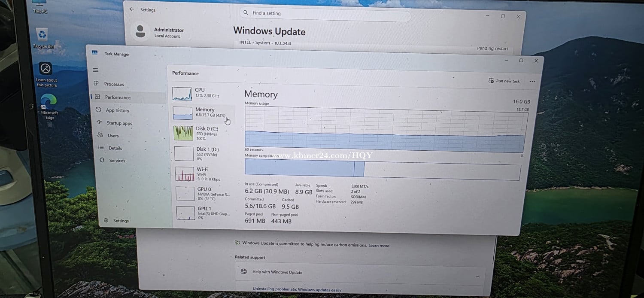
Task: Go back using the Settings back arrow
Action: coord(131,9)
